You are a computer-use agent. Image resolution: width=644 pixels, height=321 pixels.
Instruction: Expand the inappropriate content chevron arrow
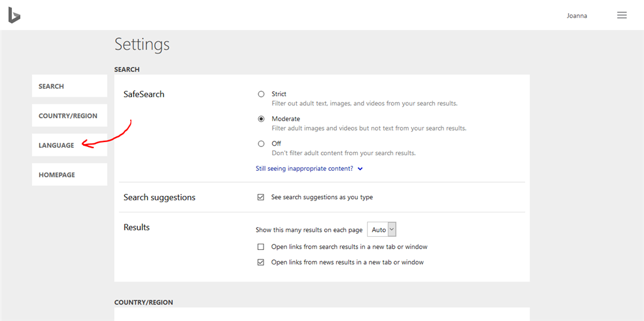360,169
